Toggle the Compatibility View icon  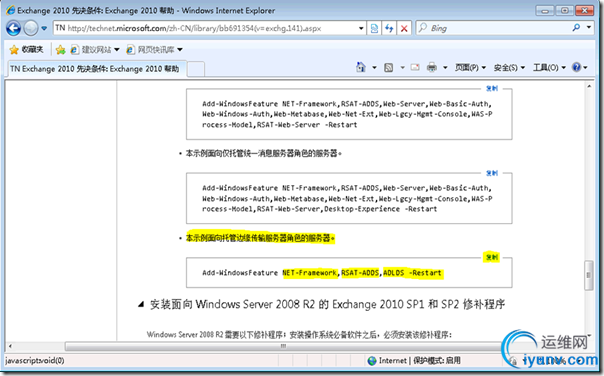(x=374, y=28)
